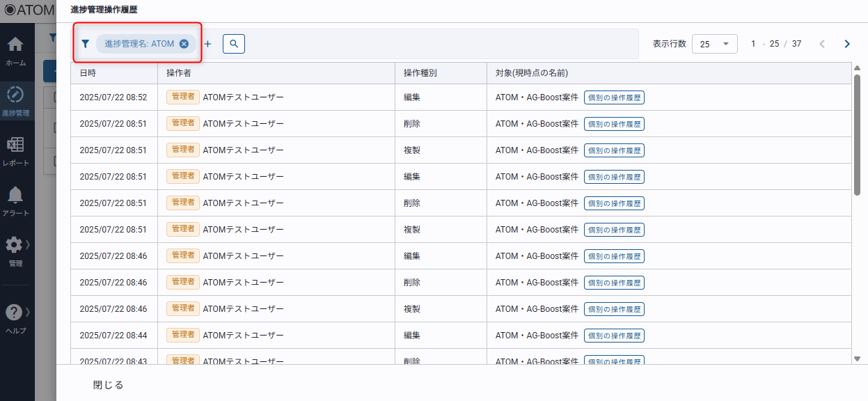Add a new filter with plus icon

pos(207,44)
